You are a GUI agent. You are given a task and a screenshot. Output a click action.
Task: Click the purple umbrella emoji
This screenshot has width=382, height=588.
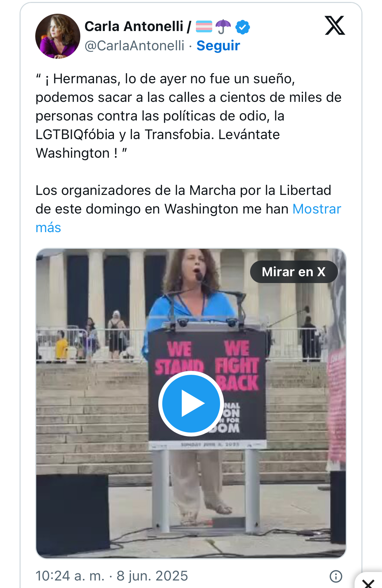[x=223, y=26]
